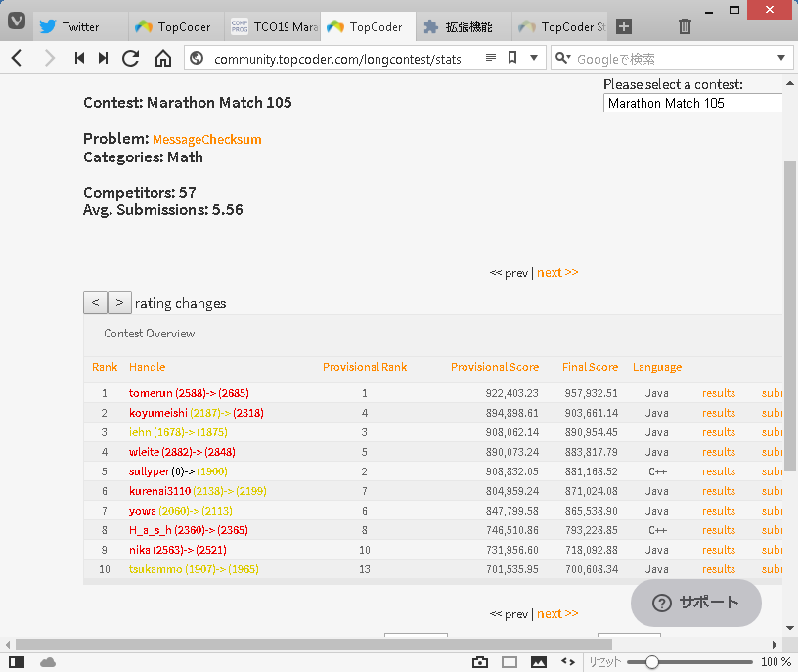Screen dimensions: 798x672
Task: Open the closed tabs trash
Action: click(685, 26)
